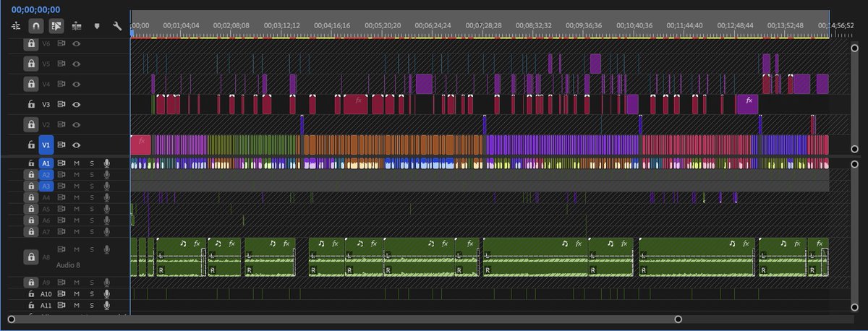Unlock the Audio 8 track padlock
This screenshot has width=868, height=331.
[31, 257]
